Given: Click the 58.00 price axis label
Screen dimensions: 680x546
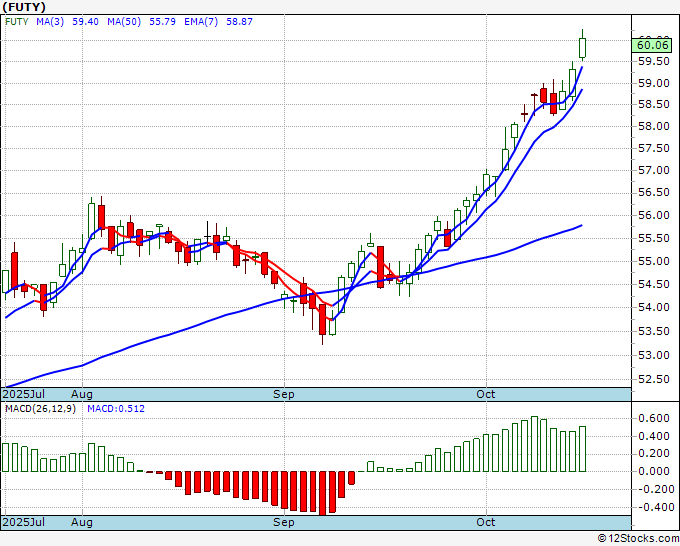Looking at the screenshot, I should (x=654, y=126).
